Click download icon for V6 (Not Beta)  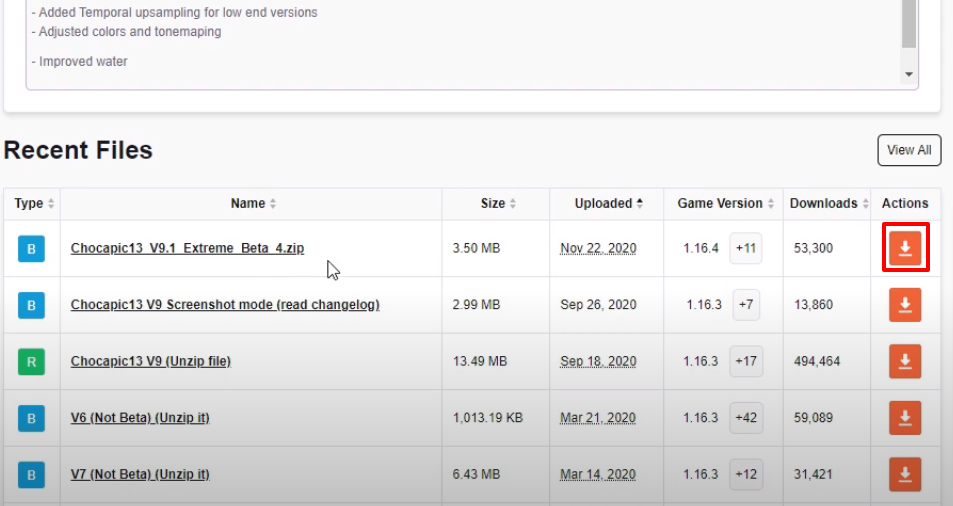[x=905, y=417]
